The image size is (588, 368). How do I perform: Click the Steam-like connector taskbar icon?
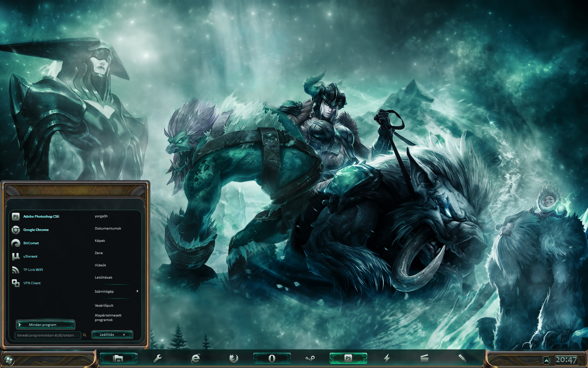(310, 358)
